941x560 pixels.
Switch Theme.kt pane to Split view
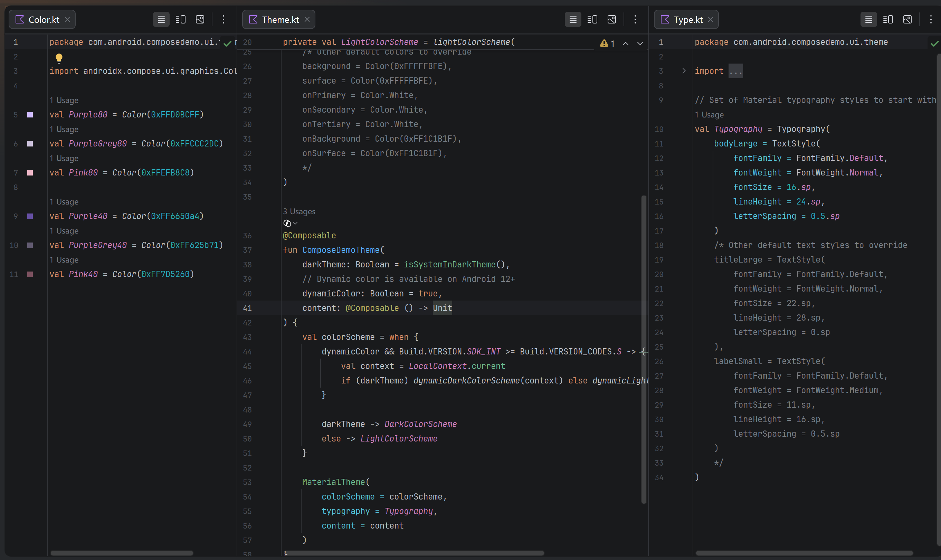(x=592, y=19)
